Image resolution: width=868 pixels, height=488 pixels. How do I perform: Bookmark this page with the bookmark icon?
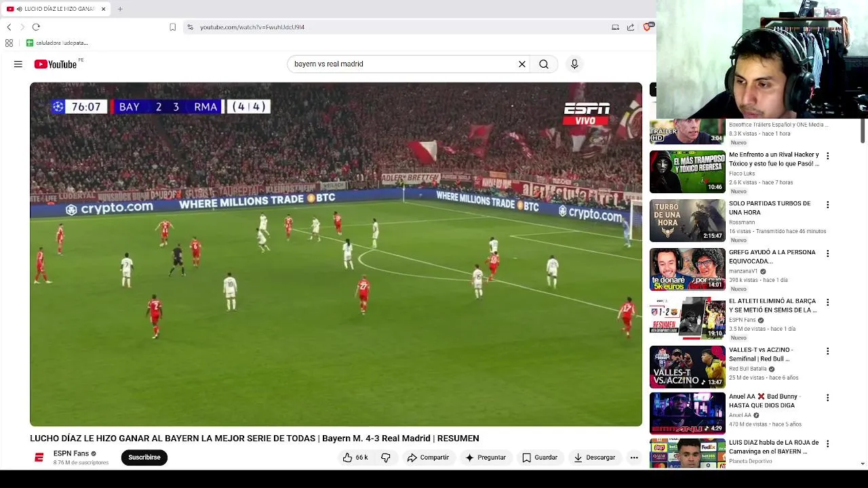(x=172, y=27)
